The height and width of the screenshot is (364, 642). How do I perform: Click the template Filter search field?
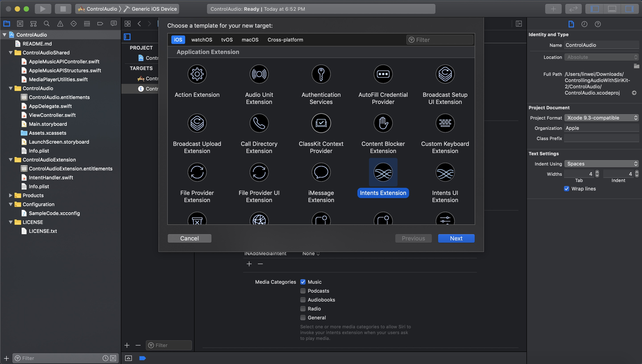[x=440, y=40]
